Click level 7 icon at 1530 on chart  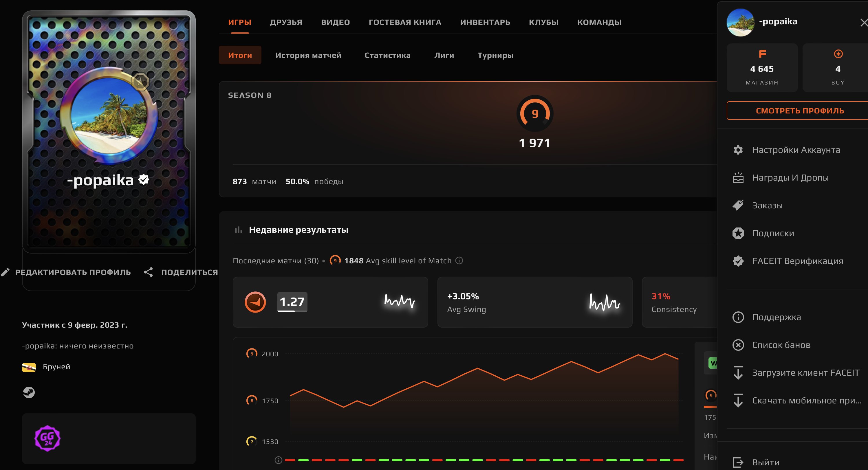tap(252, 441)
